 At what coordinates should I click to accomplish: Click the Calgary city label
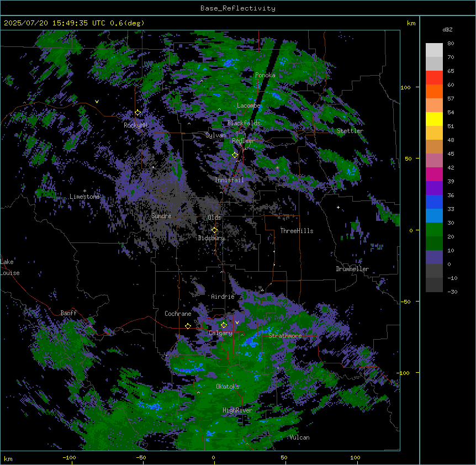click(x=220, y=333)
